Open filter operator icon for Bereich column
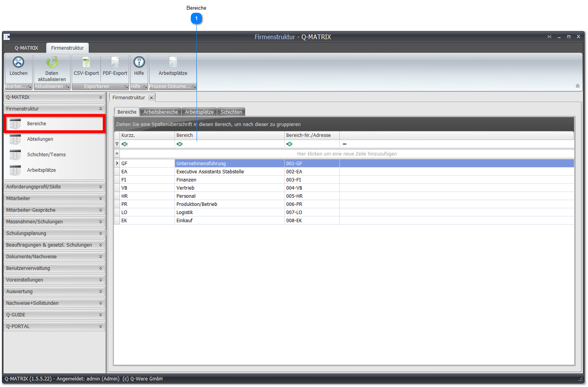The image size is (588, 387). (180, 144)
